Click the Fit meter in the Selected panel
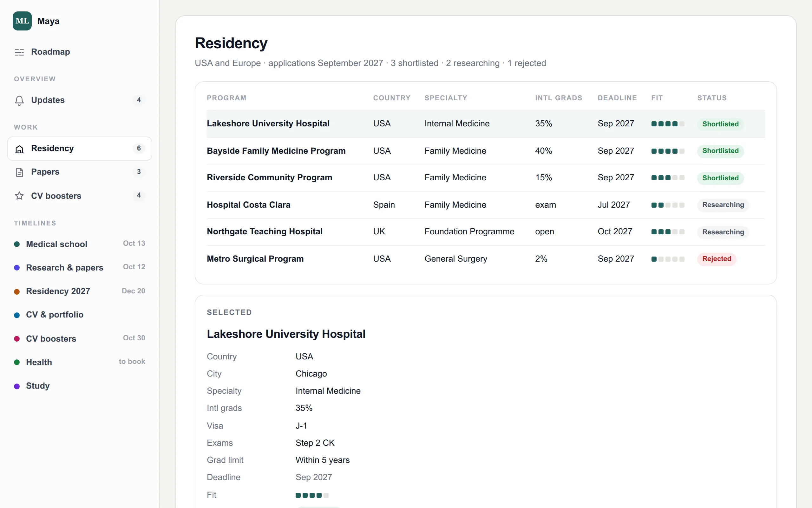Viewport: 812px width, 508px height. click(x=312, y=495)
